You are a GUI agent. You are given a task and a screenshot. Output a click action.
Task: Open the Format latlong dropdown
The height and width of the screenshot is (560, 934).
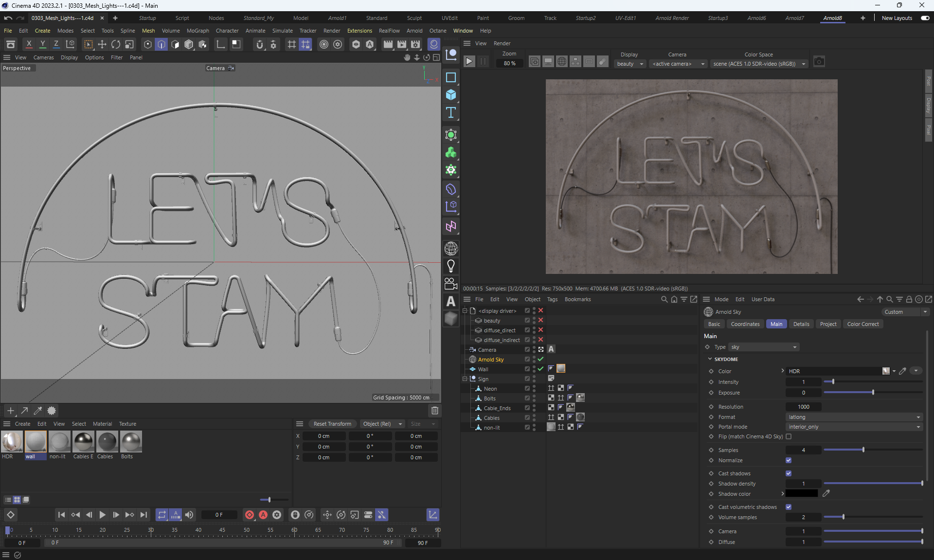854,417
